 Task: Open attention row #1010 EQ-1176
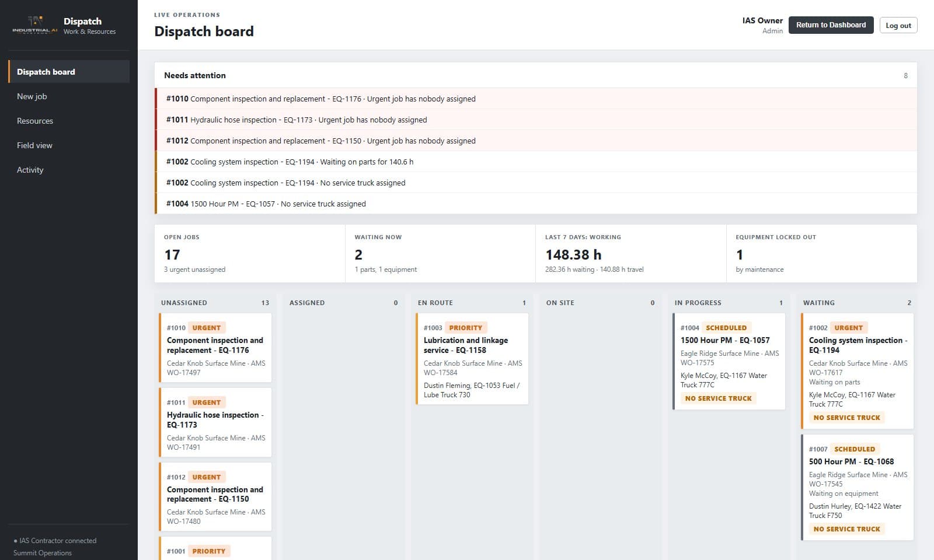tap(536, 99)
